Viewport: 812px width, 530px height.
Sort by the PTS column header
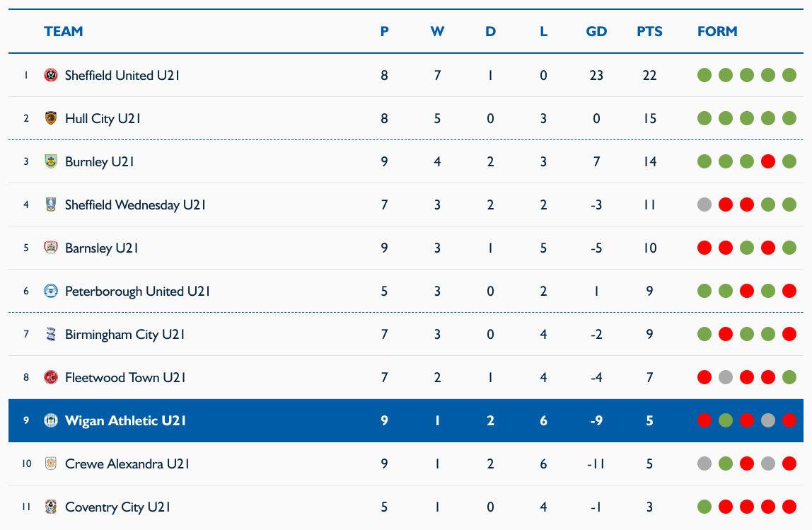(649, 32)
